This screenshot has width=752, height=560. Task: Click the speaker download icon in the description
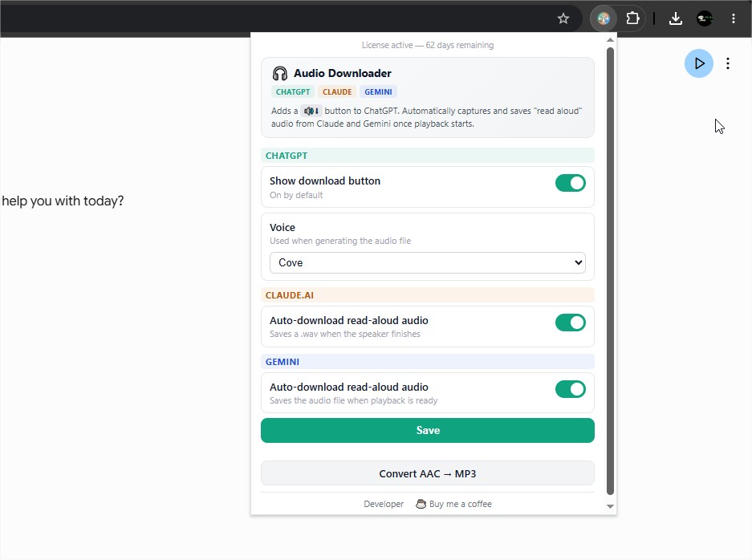pyautogui.click(x=311, y=112)
